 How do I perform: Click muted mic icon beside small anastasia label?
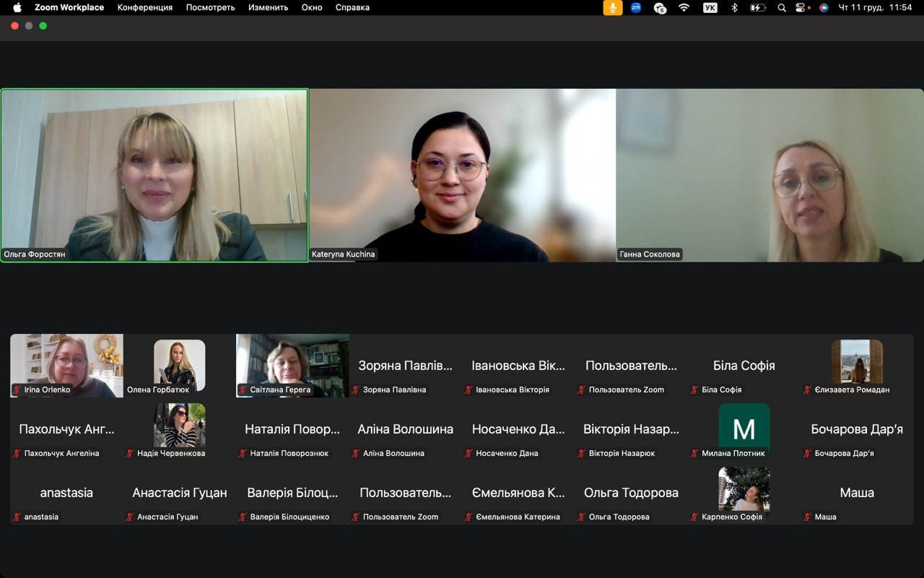(x=17, y=517)
